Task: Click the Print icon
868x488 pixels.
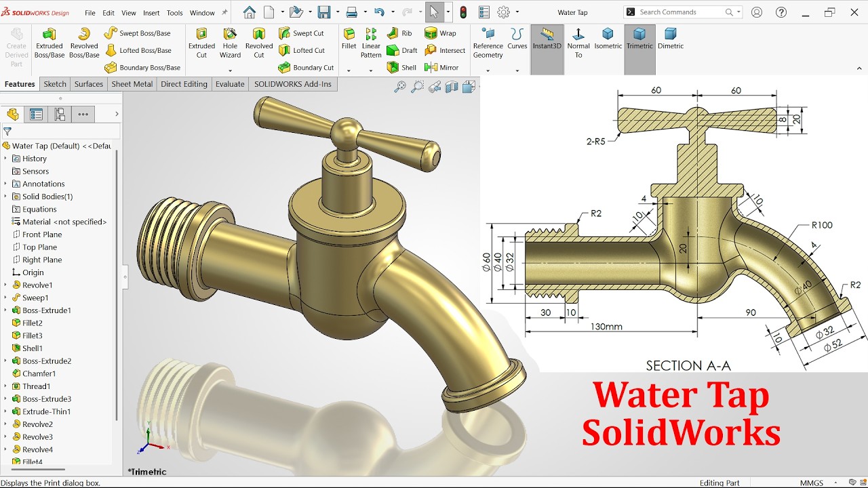Action: click(x=351, y=12)
